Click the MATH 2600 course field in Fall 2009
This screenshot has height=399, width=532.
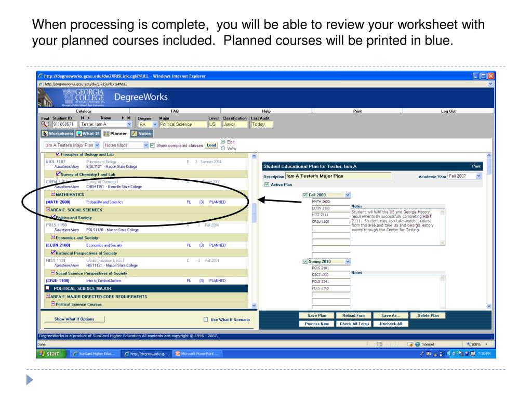pos(331,202)
